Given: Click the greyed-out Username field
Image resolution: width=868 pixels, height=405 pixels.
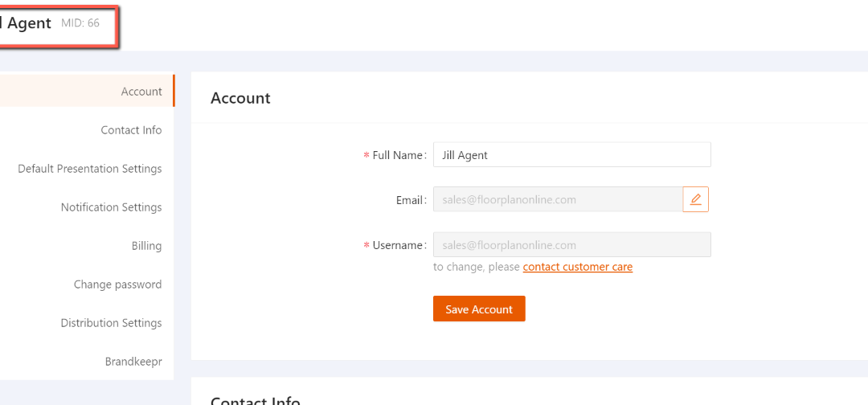Looking at the screenshot, I should 571,245.
